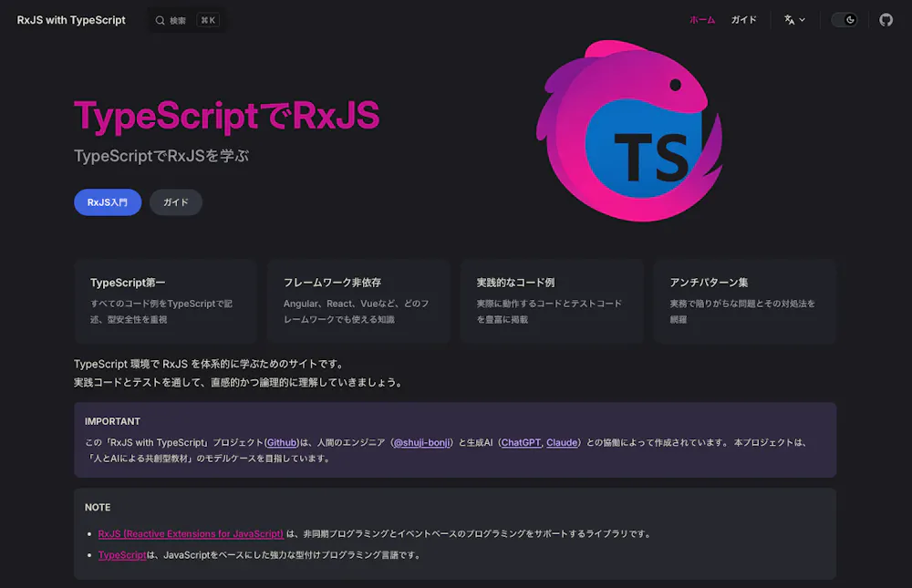The width and height of the screenshot is (912, 588).
Task: Click the ガイド pill button under the hero title
Action: tap(175, 202)
